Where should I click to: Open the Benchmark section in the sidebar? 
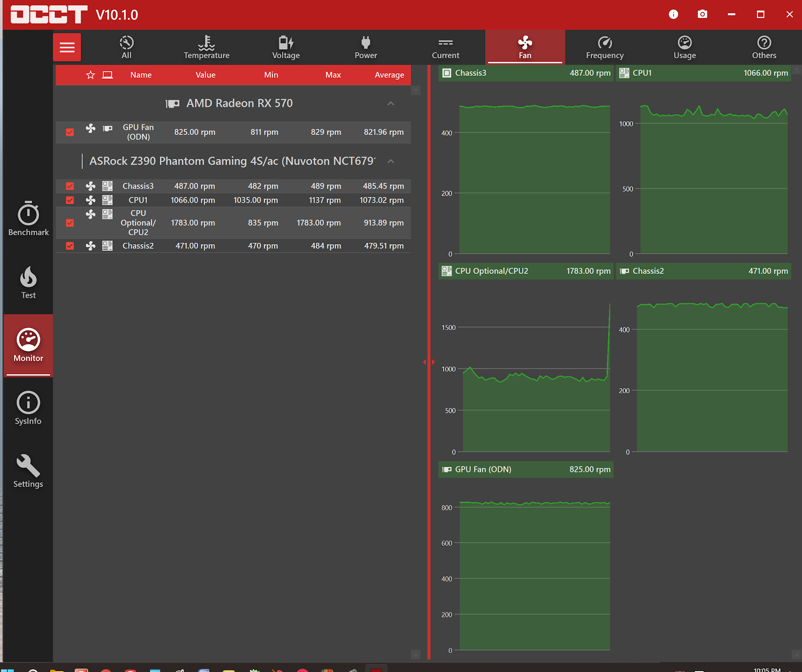point(29,219)
